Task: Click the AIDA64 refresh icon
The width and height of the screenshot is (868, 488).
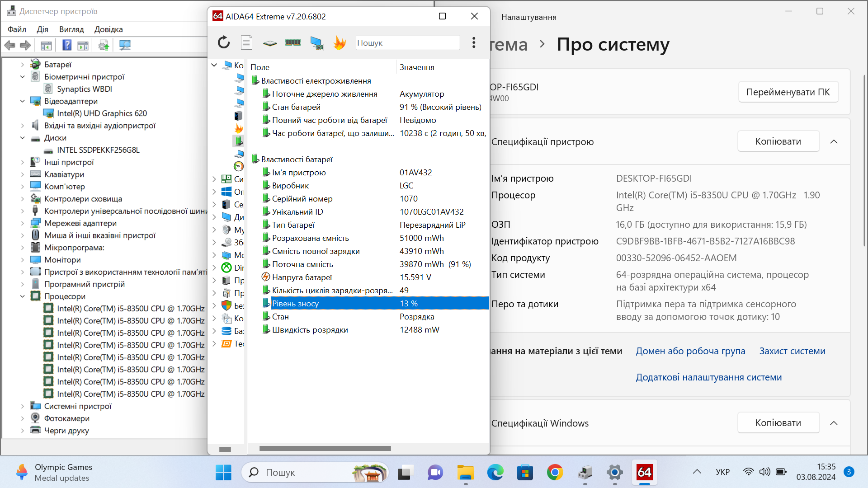Action: [x=224, y=42]
